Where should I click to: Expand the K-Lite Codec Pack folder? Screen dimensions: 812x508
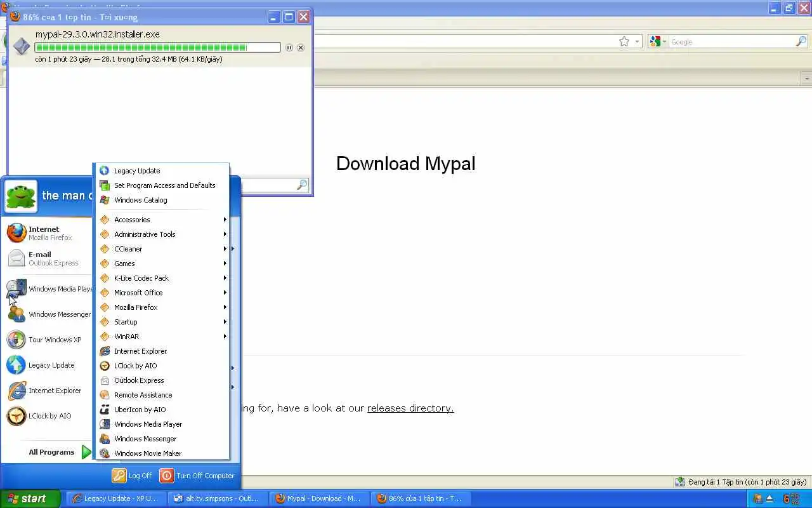(x=162, y=278)
